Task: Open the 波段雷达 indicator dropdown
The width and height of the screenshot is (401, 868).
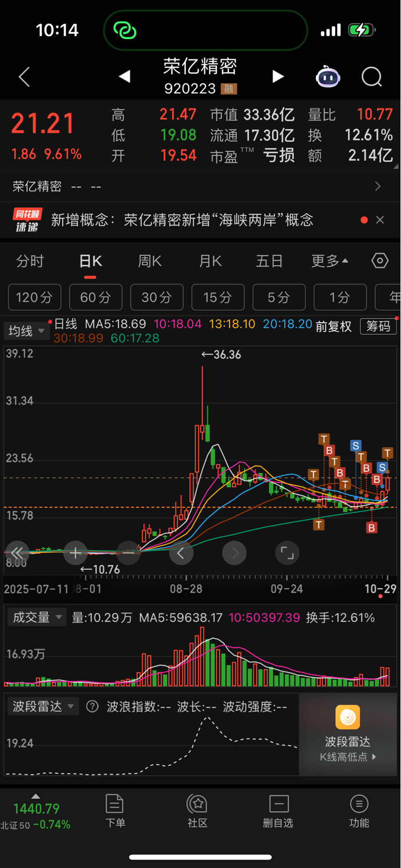Action: point(43,706)
